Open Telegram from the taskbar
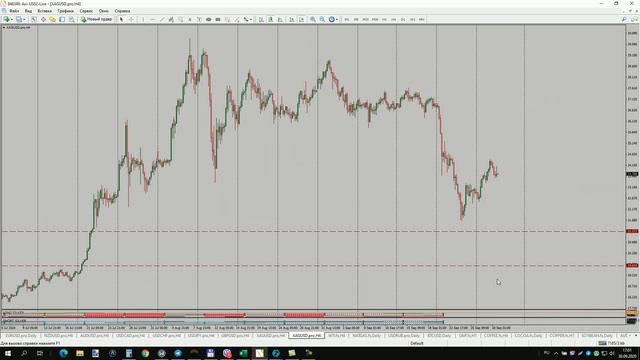 click(178, 353)
